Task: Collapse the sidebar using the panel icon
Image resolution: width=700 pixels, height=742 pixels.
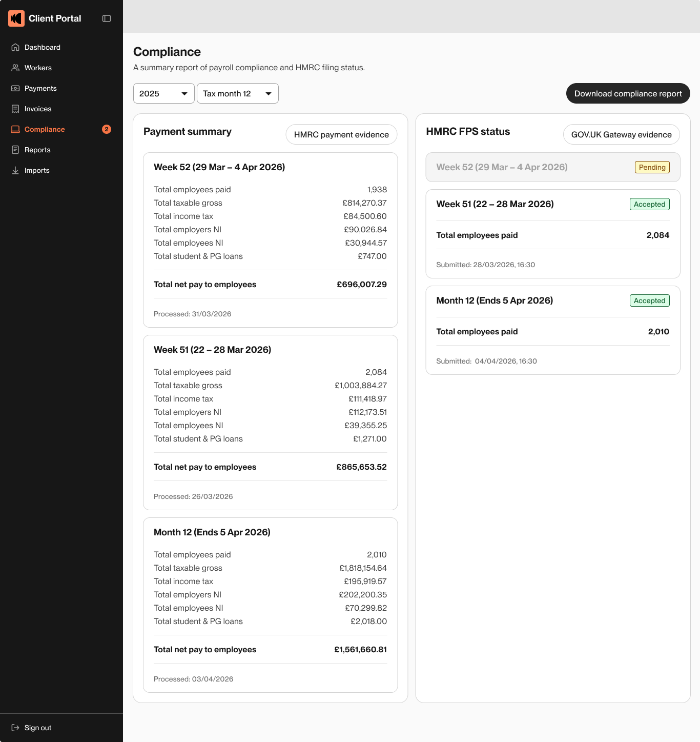Action: 106,18
